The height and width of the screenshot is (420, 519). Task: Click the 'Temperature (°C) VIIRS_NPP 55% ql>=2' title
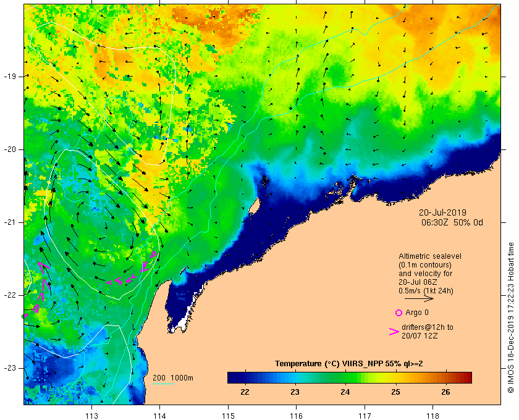coord(349,364)
